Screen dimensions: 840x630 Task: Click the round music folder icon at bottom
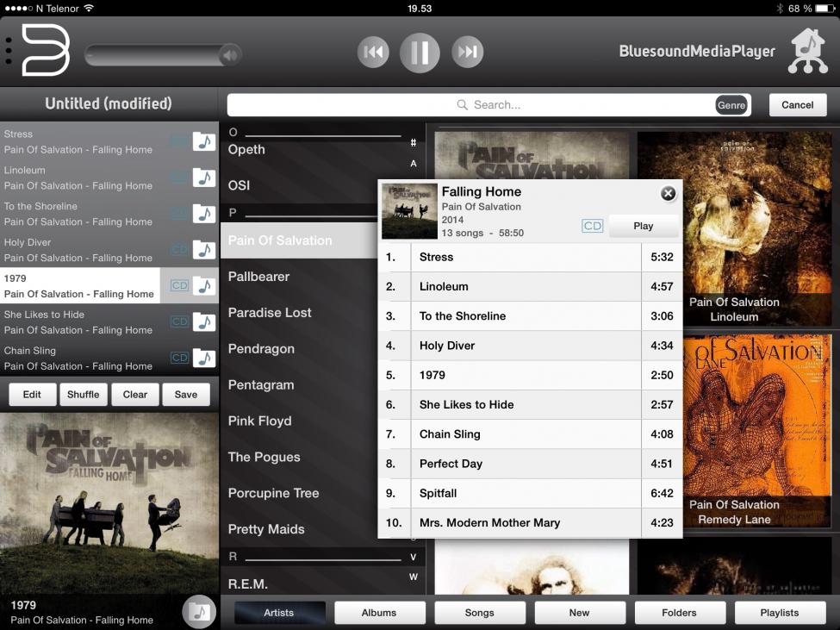pos(199,611)
